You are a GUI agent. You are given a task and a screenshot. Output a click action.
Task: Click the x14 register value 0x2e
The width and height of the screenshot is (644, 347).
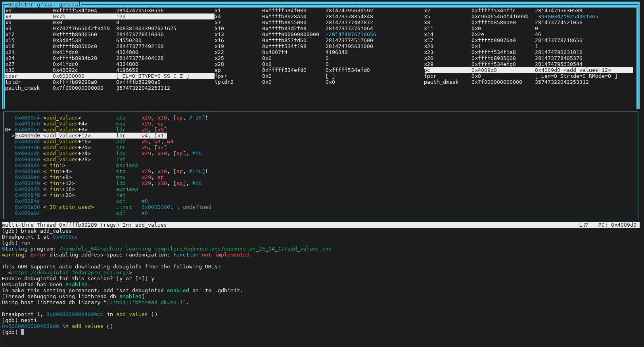(478, 35)
